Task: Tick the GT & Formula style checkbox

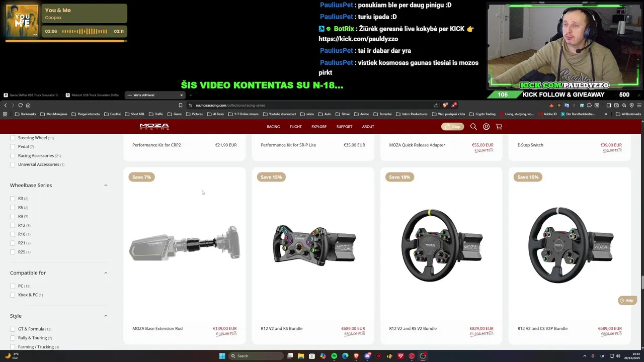Action: coord(13,329)
